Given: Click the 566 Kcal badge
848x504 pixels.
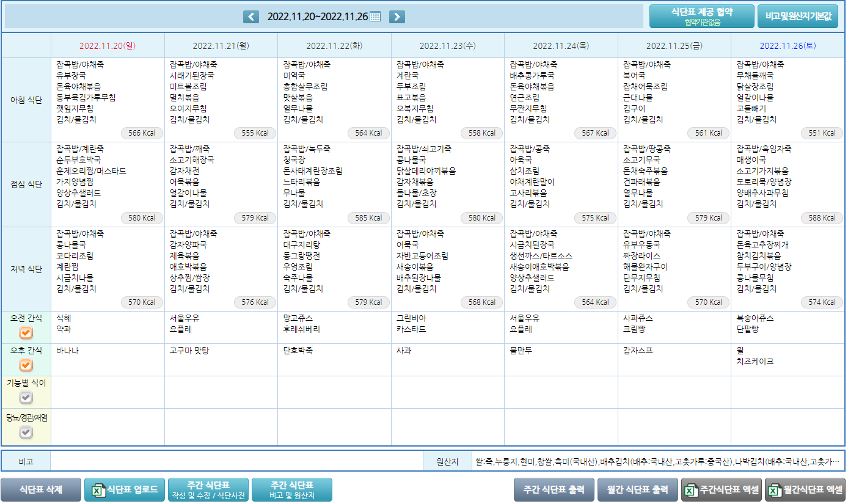Looking at the screenshot, I should (142, 133).
